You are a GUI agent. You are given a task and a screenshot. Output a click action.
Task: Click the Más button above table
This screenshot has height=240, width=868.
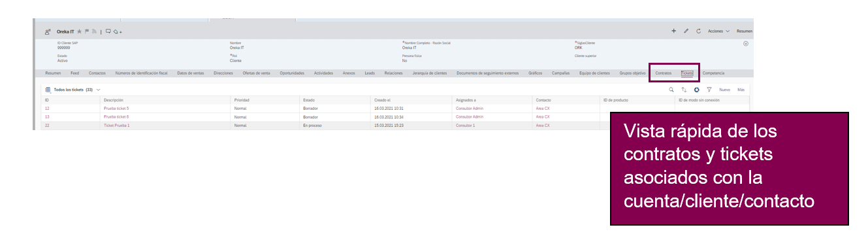tap(741, 90)
